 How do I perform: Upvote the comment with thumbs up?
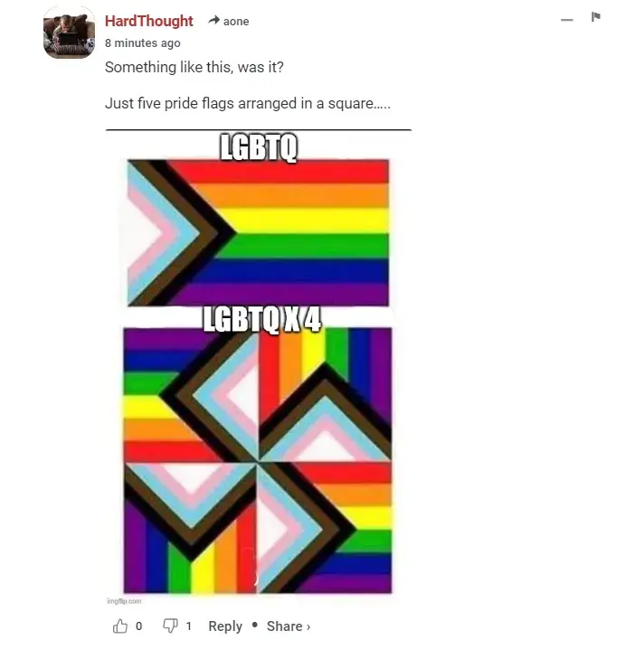tap(120, 625)
